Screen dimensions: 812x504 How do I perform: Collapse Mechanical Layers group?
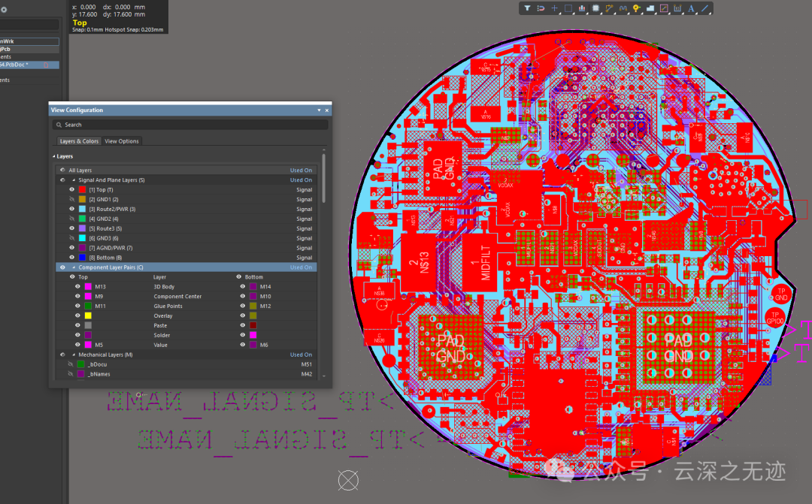(74, 355)
